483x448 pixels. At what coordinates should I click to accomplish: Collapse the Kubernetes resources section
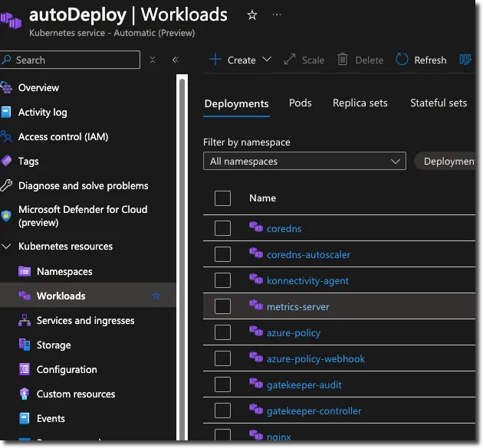(7, 247)
